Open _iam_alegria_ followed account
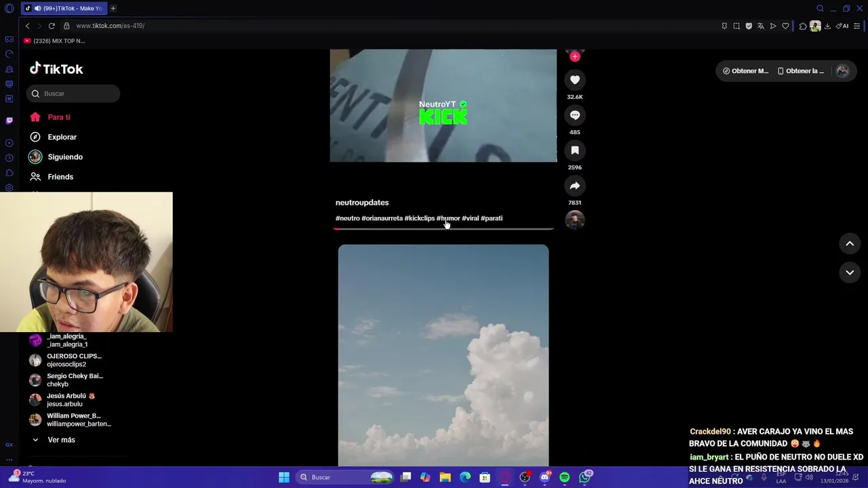This screenshot has height=488, width=868. point(66,340)
